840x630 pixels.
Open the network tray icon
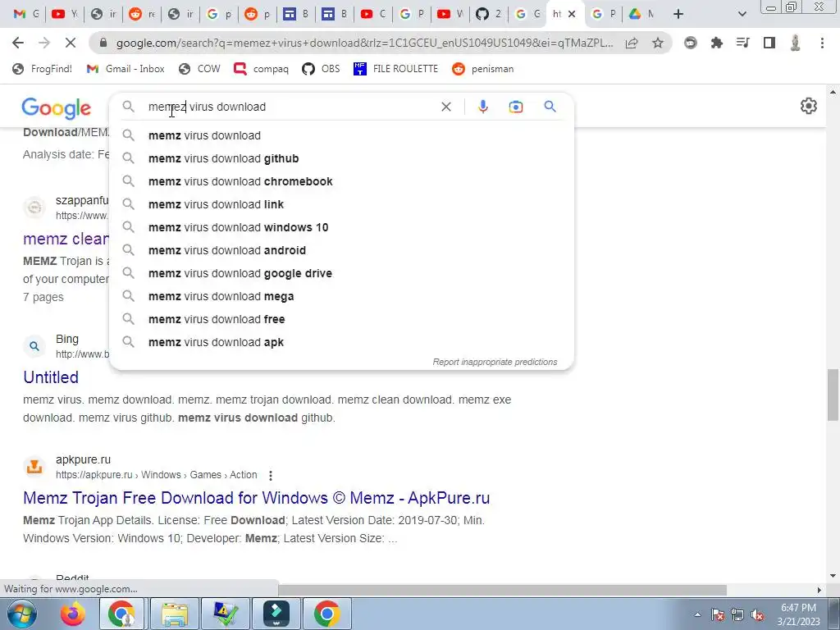pos(737,614)
